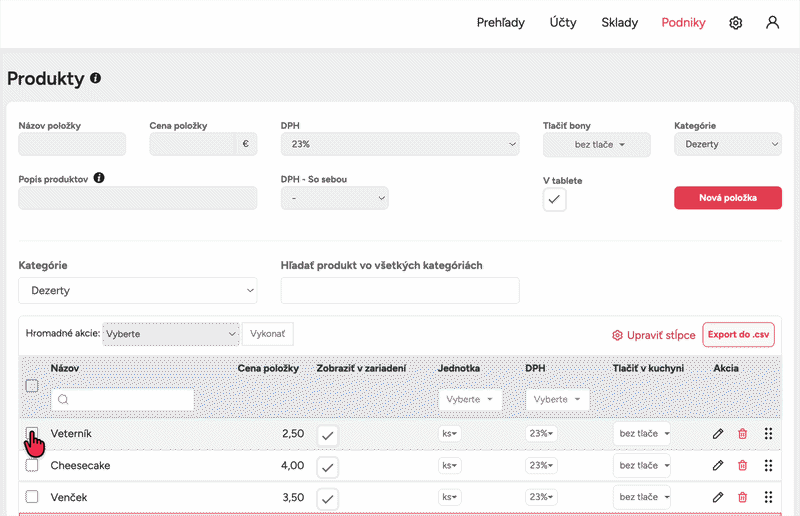Screen dimensions: 800x516
Task: Open Hromadné akcie Vyberte dropdown
Action: [171, 334]
